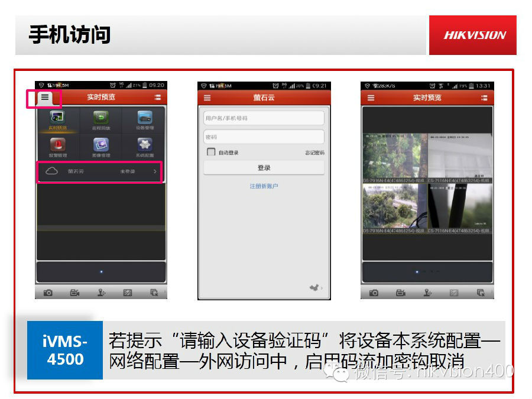Tap hamburger menu on left phone screen
Viewport: 532px width, 399px height.
pos(44,98)
